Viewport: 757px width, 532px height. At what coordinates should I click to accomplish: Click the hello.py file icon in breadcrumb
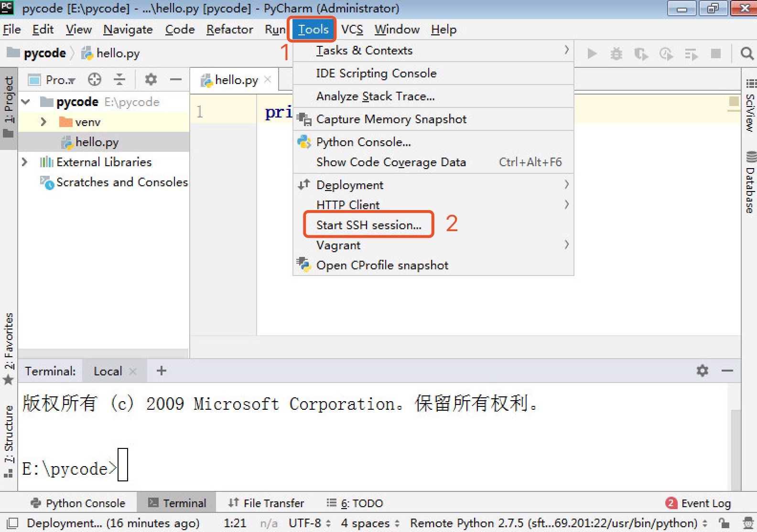pos(87,53)
